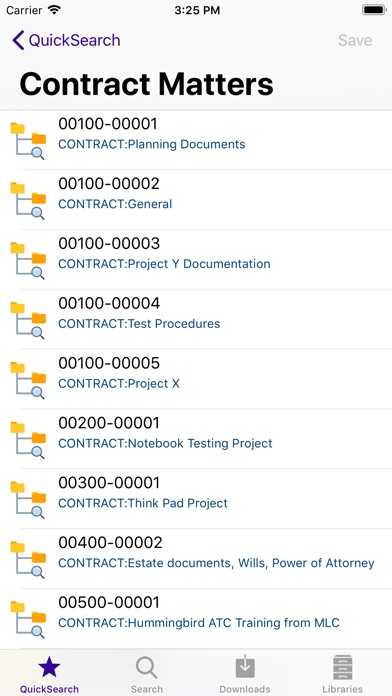
Task: Tap folder search icon for 00200-00001
Action: pyautogui.click(x=28, y=440)
